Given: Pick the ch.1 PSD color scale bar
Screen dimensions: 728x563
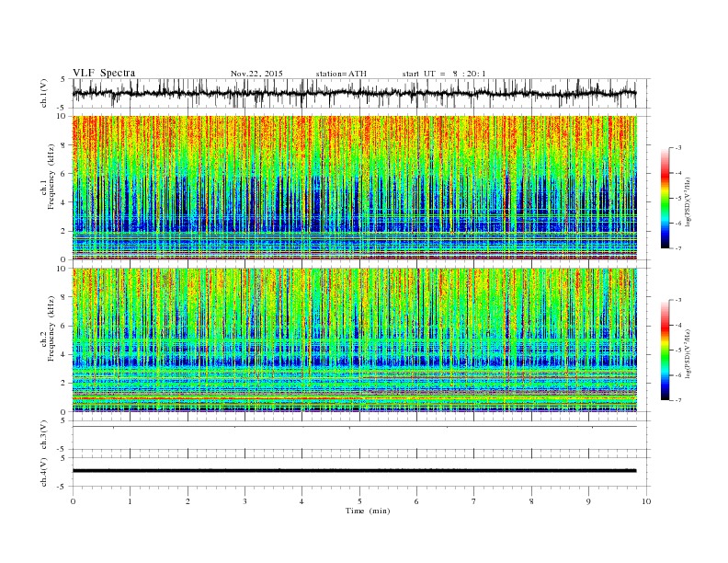Looking at the screenshot, I should 665,198.
